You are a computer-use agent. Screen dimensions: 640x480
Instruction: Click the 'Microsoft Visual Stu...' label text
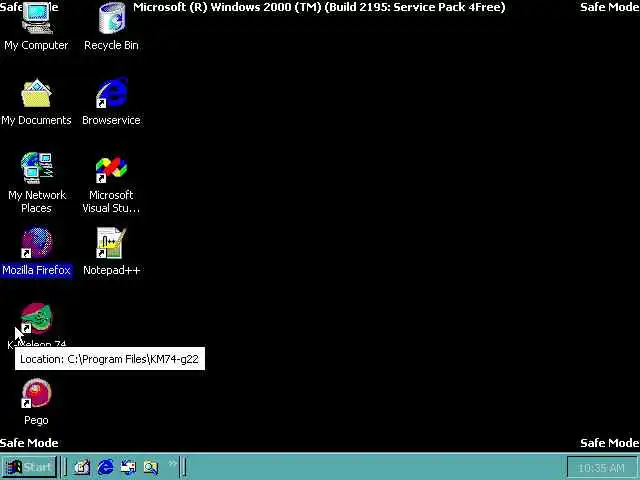coord(111,202)
